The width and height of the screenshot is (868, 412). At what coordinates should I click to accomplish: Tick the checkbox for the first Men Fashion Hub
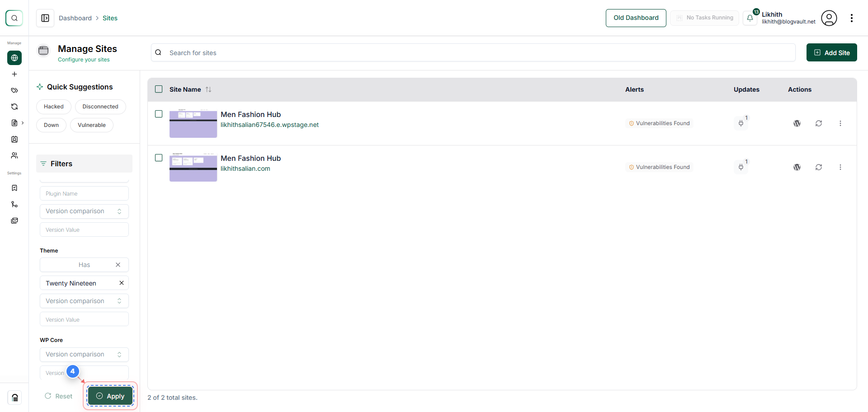pyautogui.click(x=159, y=114)
